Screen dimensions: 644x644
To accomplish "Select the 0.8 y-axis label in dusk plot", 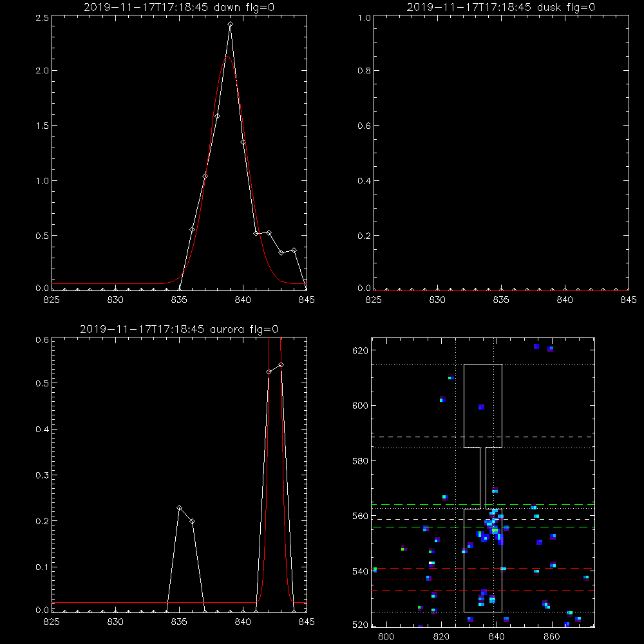I will pos(365,71).
